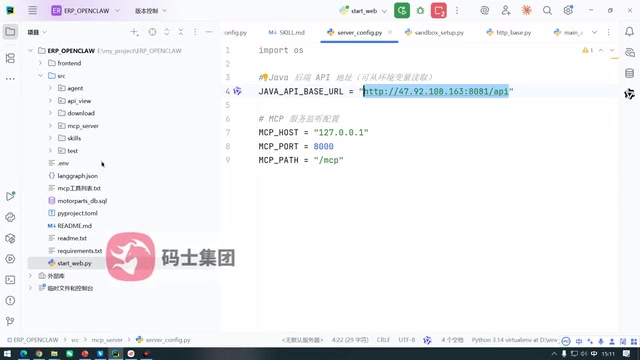
Task: Open the Project tool window folder icon
Action: point(10,32)
